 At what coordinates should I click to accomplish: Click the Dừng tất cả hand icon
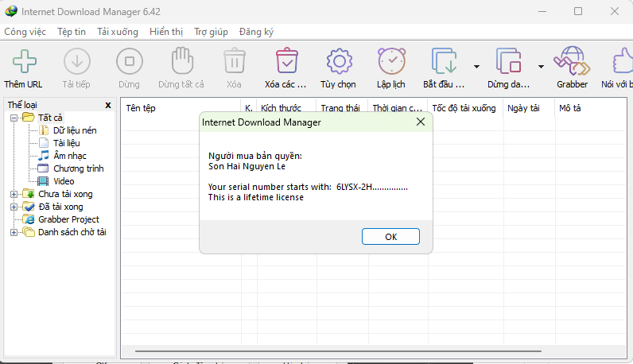[x=182, y=61]
